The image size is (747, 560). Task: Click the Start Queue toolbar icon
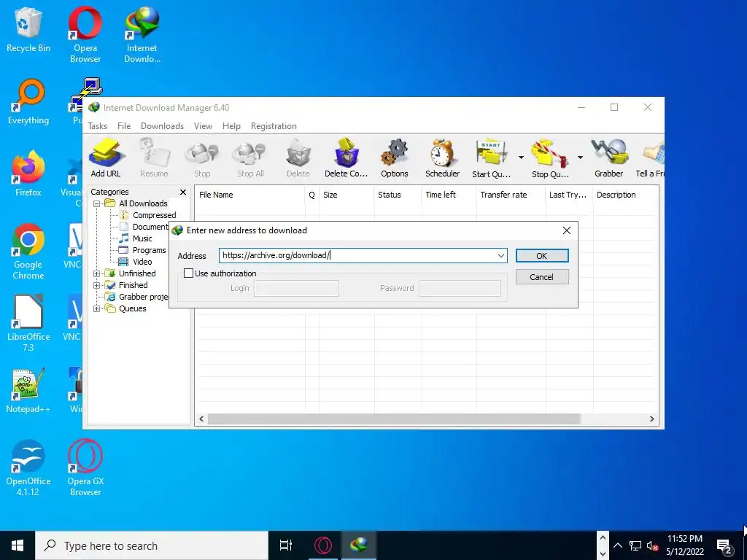coord(491,158)
